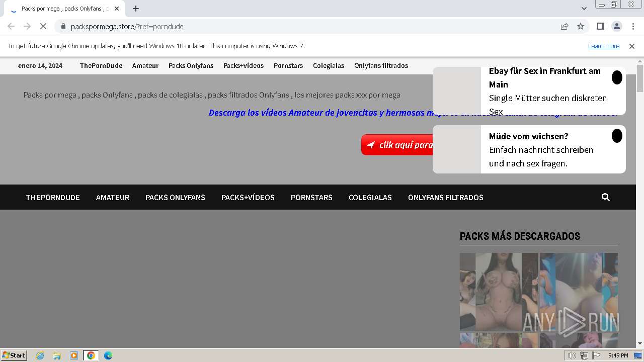Open the website search magnifier icon
This screenshot has width=644, height=362.
pos(605,197)
